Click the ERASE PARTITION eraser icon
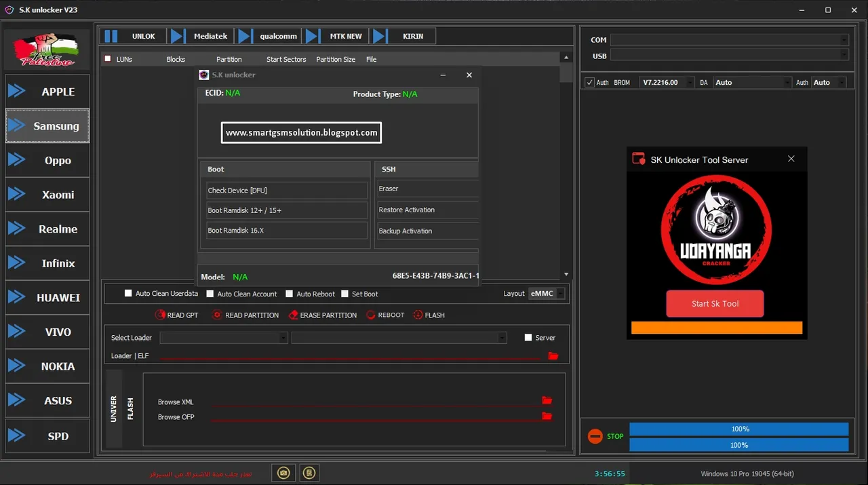 tap(294, 315)
